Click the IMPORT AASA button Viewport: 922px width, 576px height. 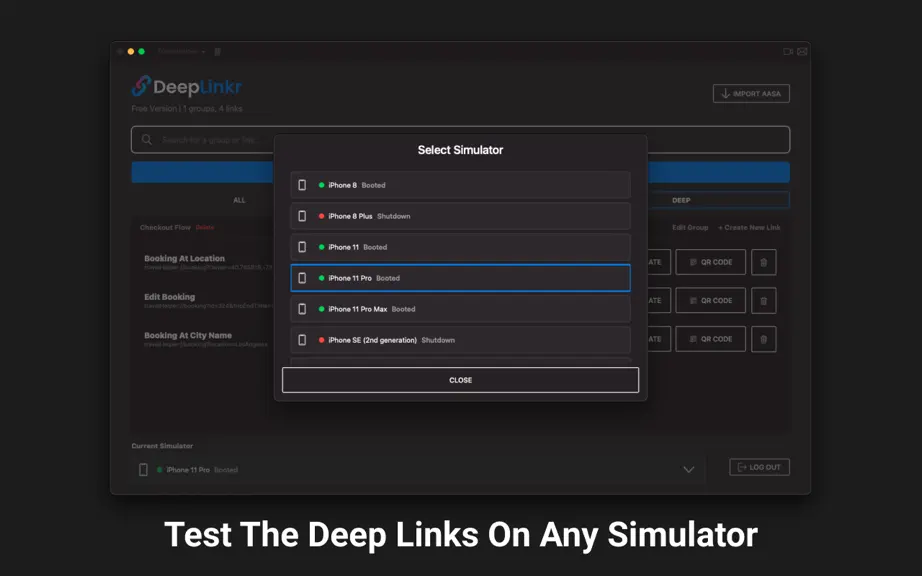coord(751,93)
